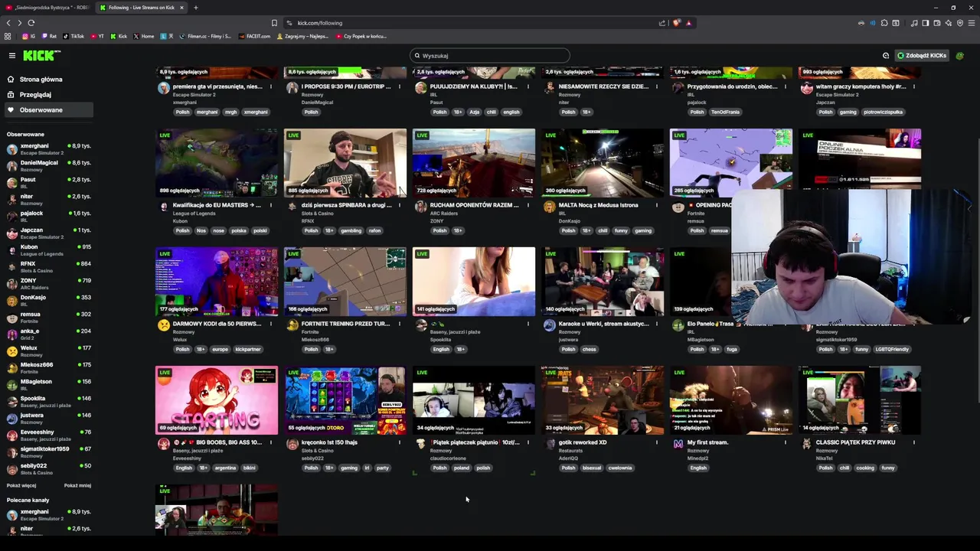980x551 pixels.
Task: Open the pink STARTING stream thumbnail
Action: point(217,400)
